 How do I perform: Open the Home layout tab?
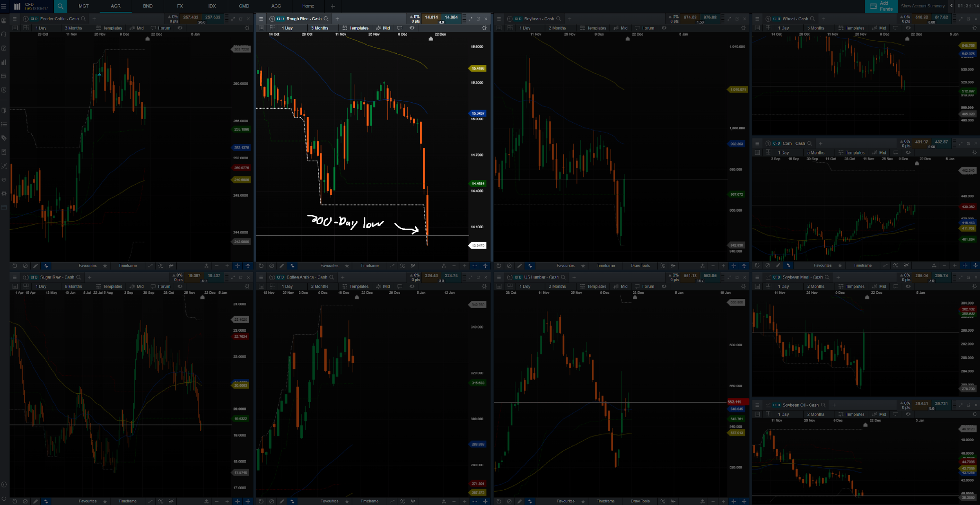[309, 6]
